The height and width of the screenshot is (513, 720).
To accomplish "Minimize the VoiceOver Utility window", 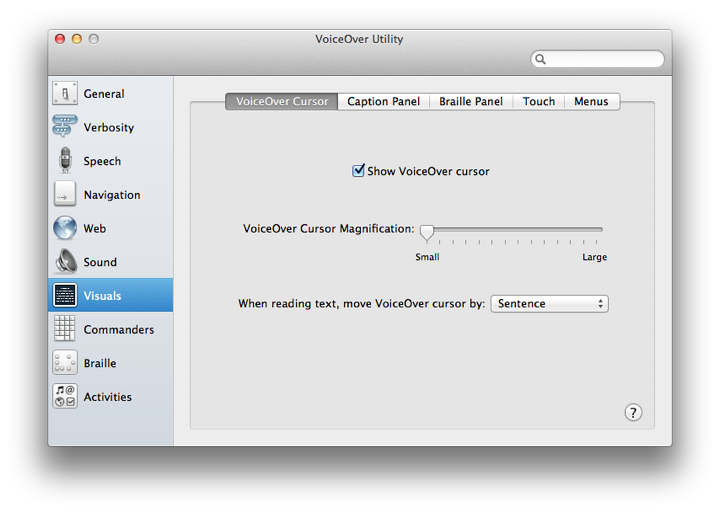I will click(77, 39).
